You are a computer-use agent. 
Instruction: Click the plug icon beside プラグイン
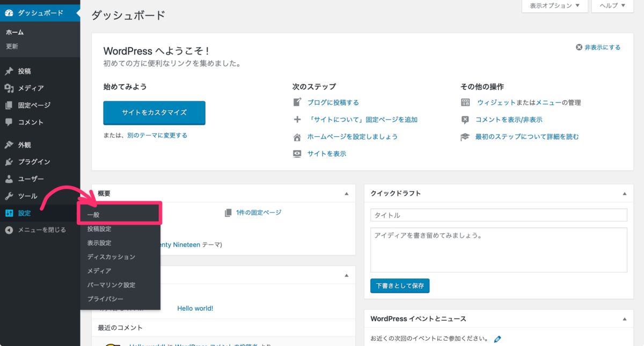9,162
